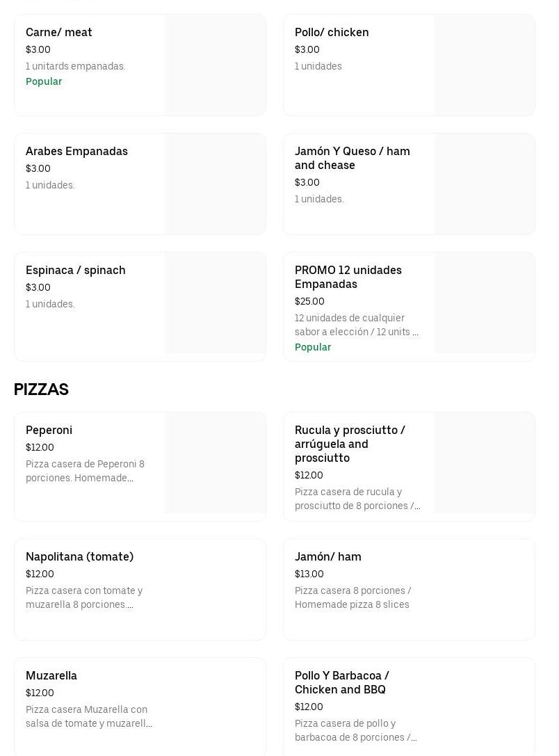Click the Peperoni pizza image placeholder

[216, 463]
